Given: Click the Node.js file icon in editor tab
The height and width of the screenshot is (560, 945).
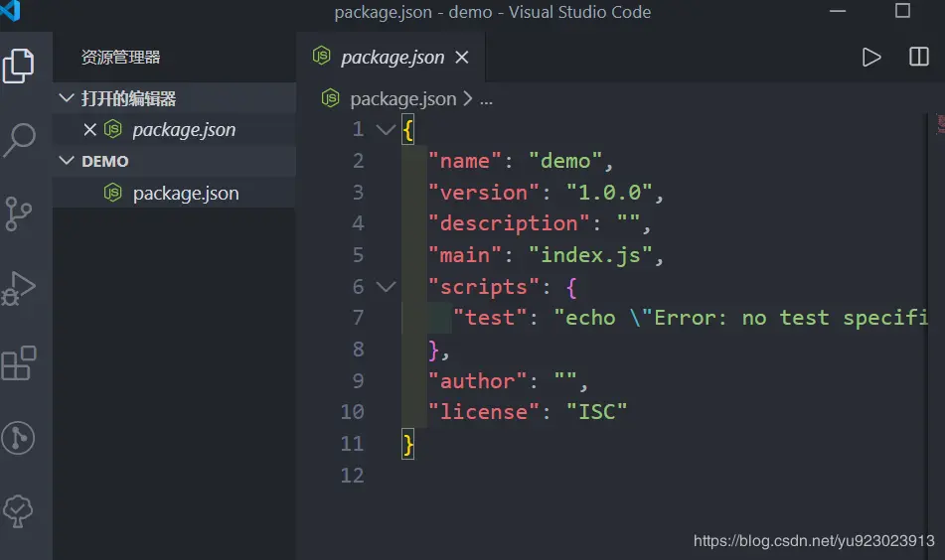Looking at the screenshot, I should coord(321,56).
